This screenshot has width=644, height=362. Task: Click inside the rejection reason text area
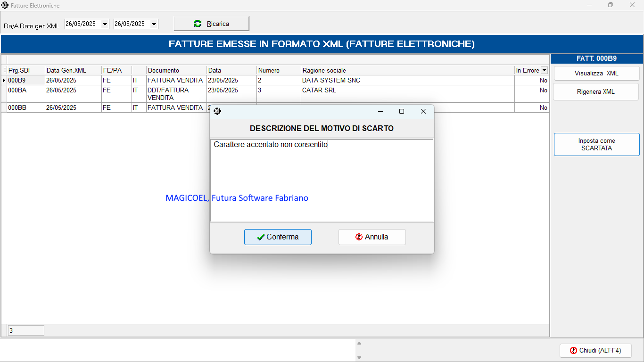coord(322,180)
